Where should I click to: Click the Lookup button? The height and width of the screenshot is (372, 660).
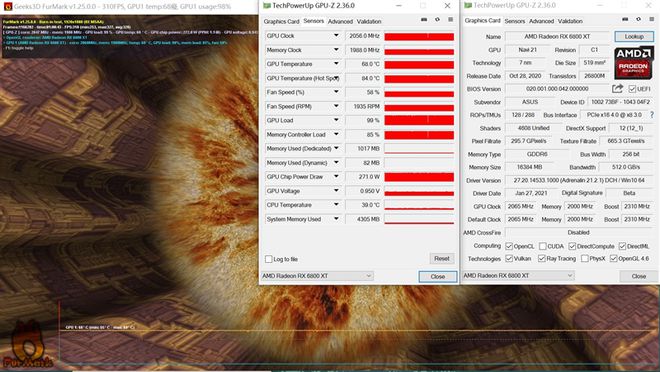[x=634, y=37]
